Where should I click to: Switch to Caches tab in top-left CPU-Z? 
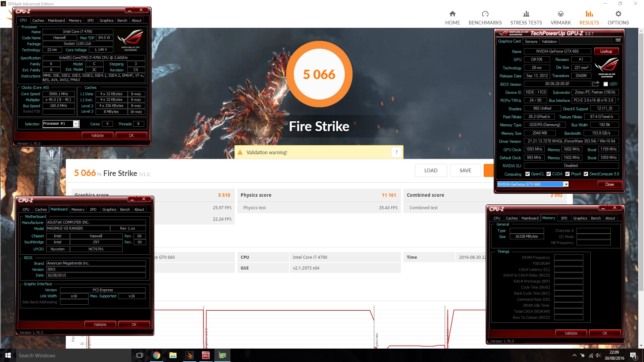38,20
